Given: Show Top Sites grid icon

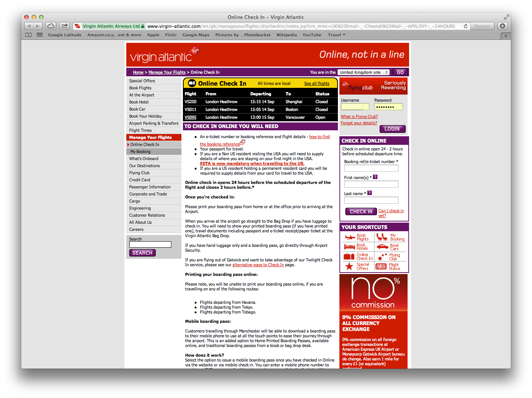Looking at the screenshot, I should pyautogui.click(x=39, y=35).
